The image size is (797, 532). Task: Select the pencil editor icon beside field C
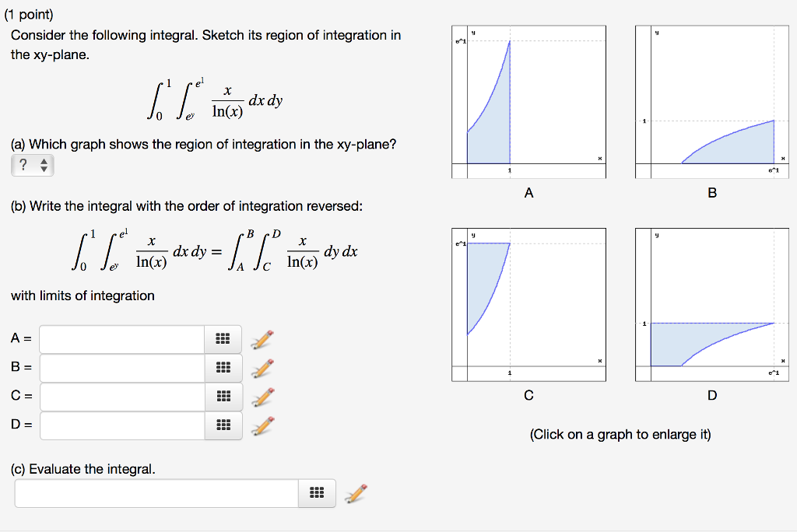point(262,397)
